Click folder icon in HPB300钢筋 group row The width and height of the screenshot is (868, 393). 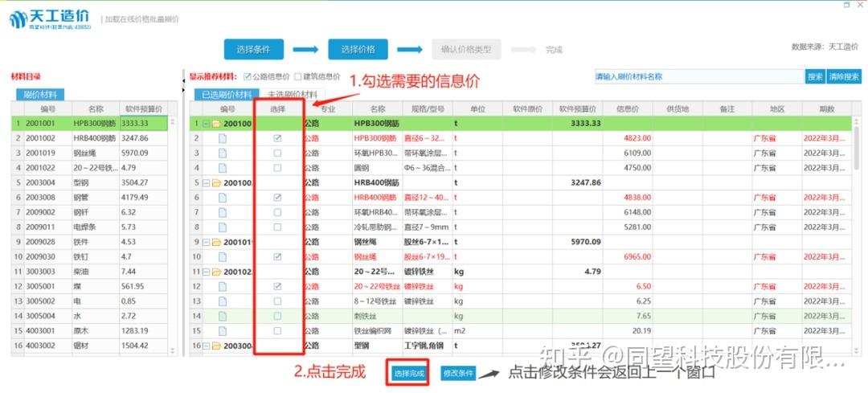tap(216, 124)
